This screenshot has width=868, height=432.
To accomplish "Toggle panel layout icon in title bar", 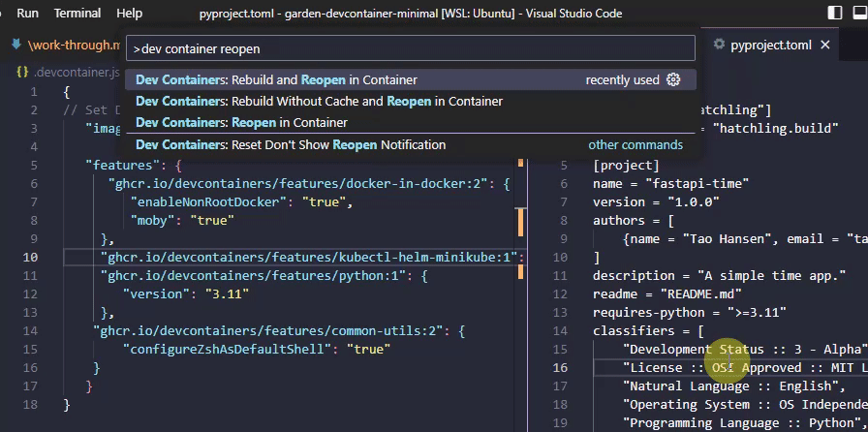I will point(861,13).
